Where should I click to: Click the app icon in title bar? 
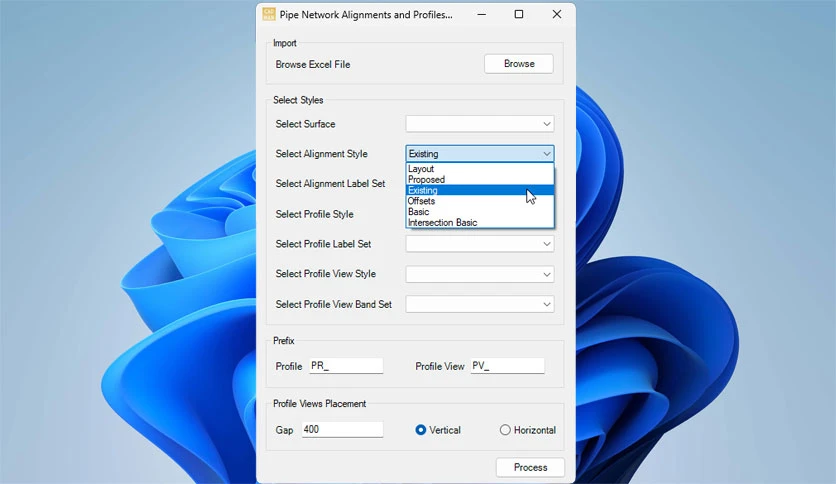269,14
